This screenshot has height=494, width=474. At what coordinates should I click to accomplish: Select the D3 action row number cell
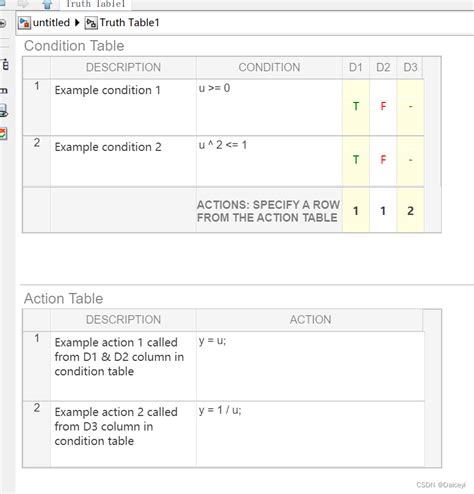click(410, 211)
